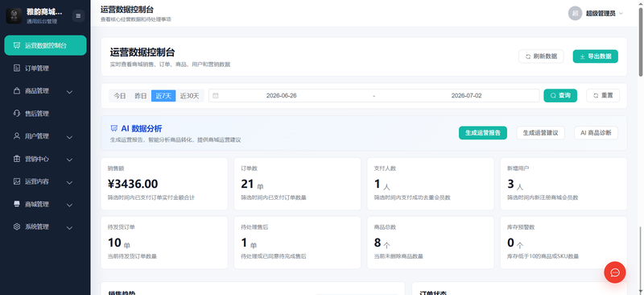This screenshot has height=295, width=644.
Task: Click the 生成运营建议 button
Action: 540,133
